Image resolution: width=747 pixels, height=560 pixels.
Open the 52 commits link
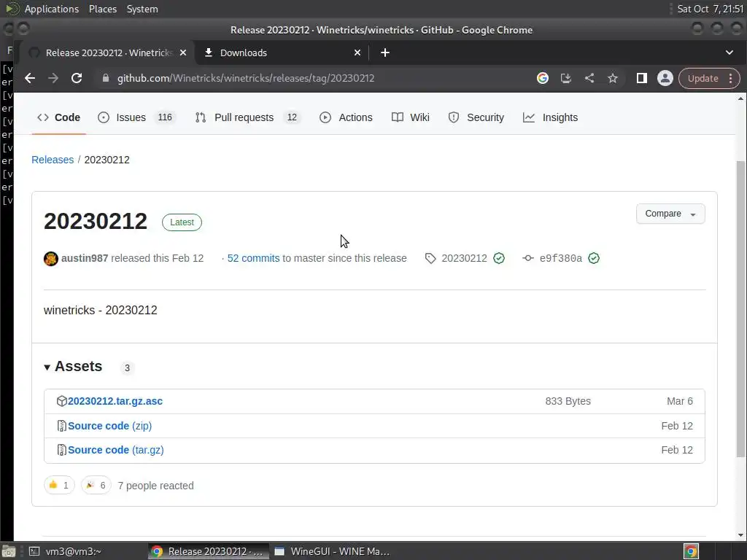pos(253,259)
